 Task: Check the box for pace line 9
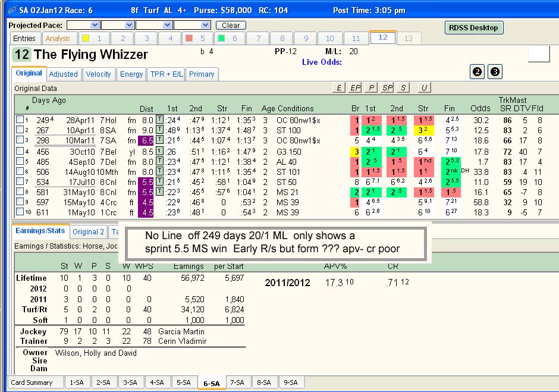tap(20, 201)
